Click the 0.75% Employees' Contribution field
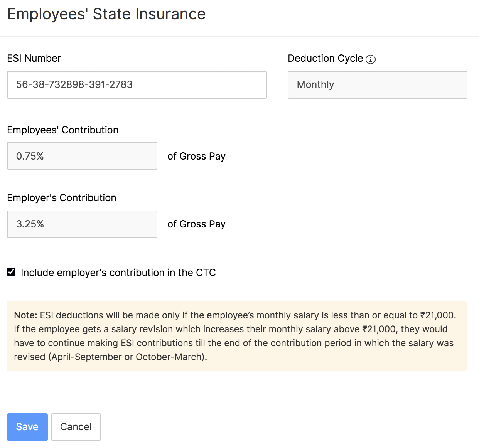The height and width of the screenshot is (448, 479). pos(82,156)
